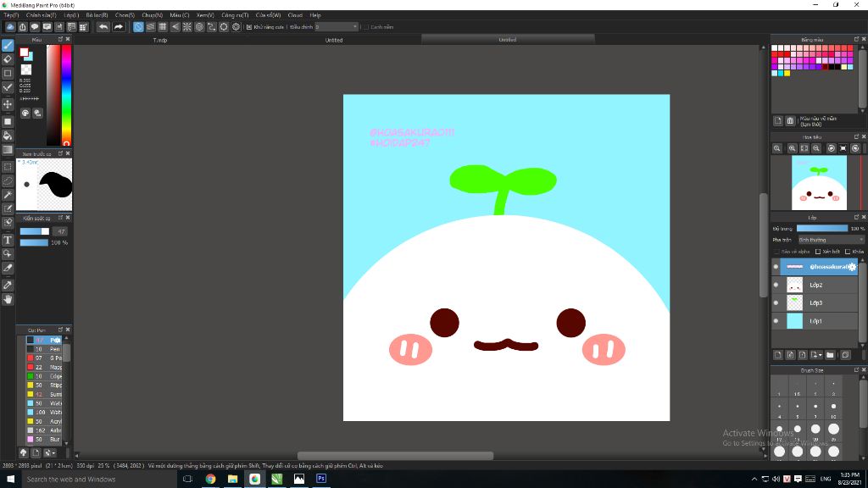The width and height of the screenshot is (868, 488).
Task: Adjust the layer opacity Độ trong slider
Action: (x=822, y=228)
